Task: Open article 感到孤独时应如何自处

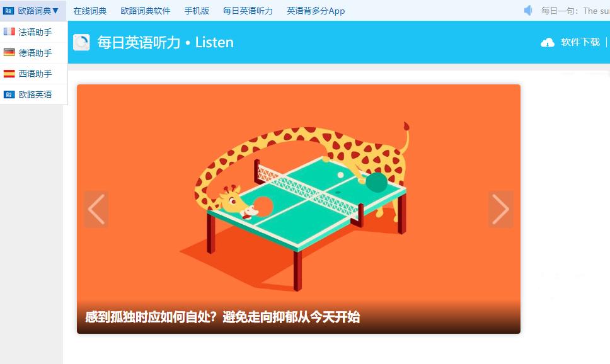Action: point(222,317)
